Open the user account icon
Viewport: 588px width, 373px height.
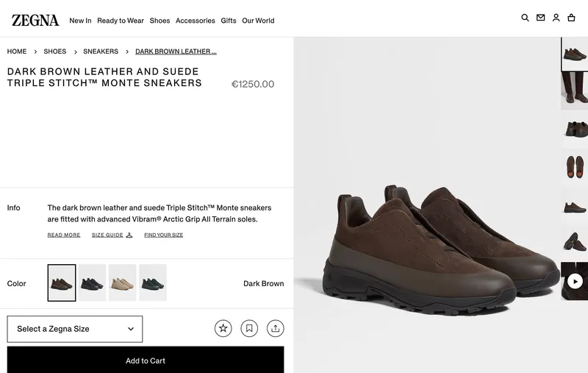pyautogui.click(x=556, y=18)
